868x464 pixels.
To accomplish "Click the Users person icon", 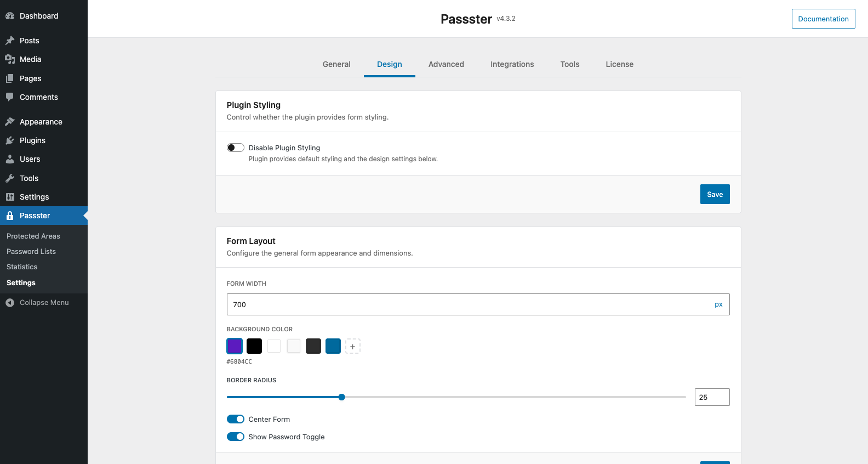I will [10, 159].
